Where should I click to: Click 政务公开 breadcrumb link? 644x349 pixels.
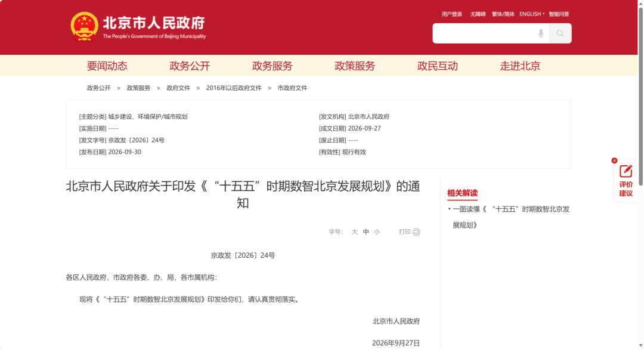98,88
